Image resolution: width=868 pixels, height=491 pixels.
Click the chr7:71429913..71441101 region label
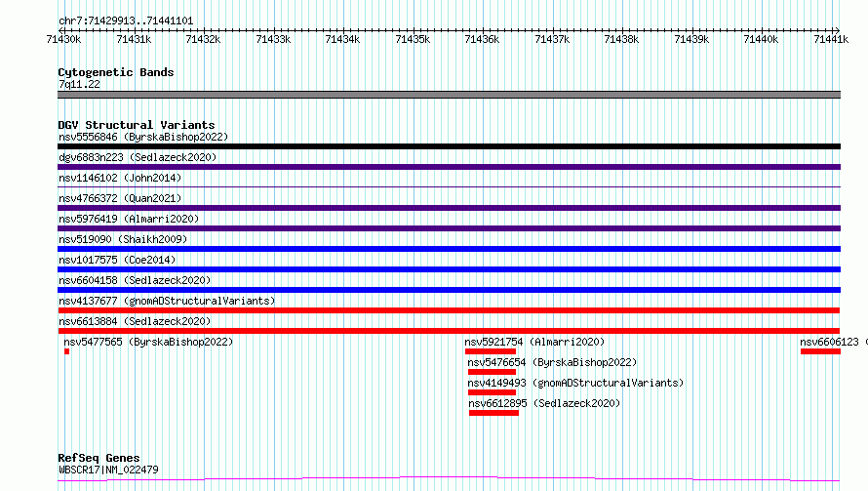click(126, 21)
